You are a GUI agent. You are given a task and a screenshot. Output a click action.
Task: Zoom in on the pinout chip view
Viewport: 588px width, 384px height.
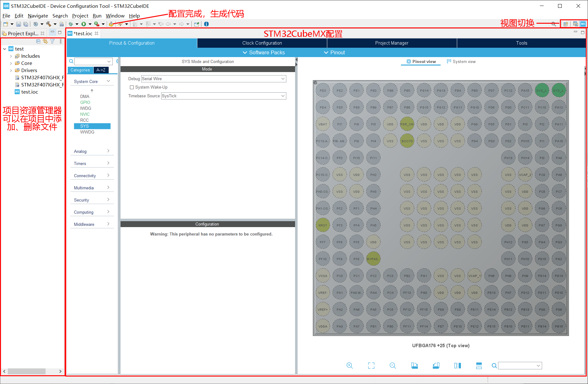pyautogui.click(x=350, y=366)
